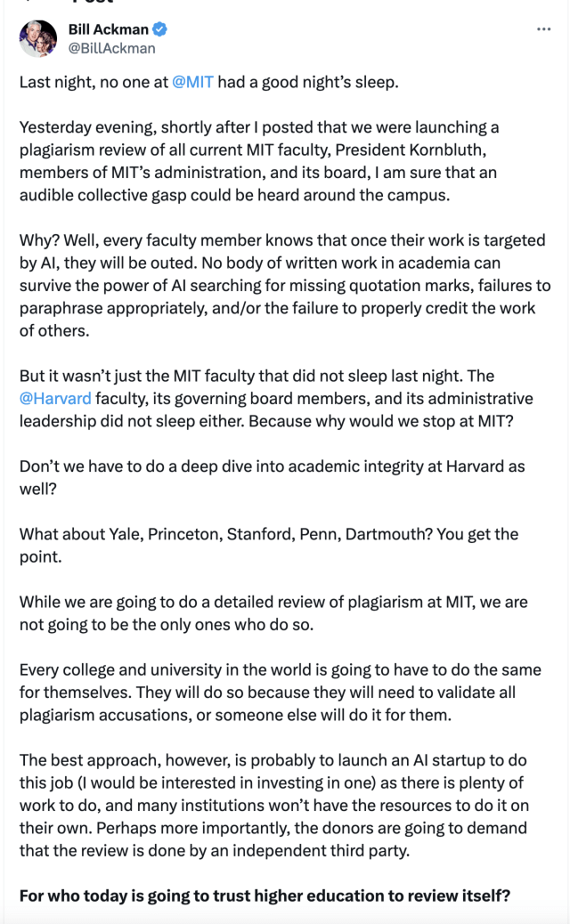Click the 'Last night, no one' opening line
Screen dimensions: 570x924
click(208, 82)
